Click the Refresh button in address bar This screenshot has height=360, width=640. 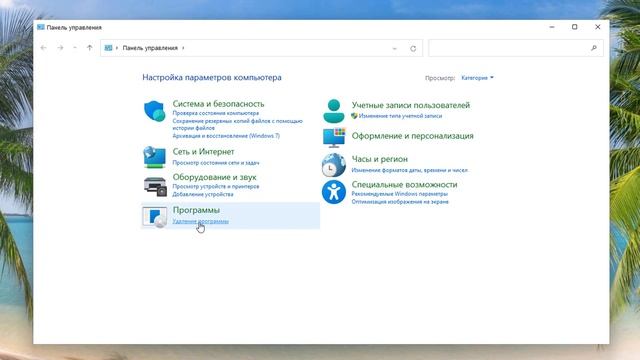pos(413,48)
